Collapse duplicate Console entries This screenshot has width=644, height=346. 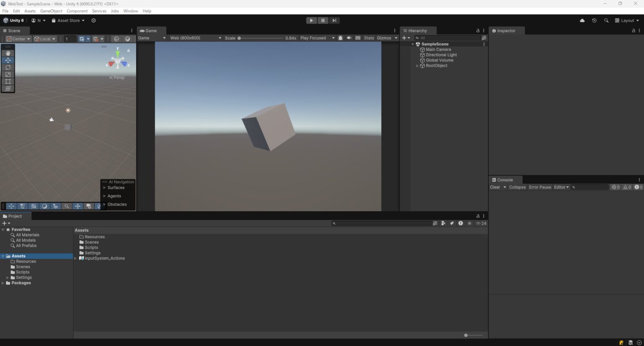coord(517,187)
